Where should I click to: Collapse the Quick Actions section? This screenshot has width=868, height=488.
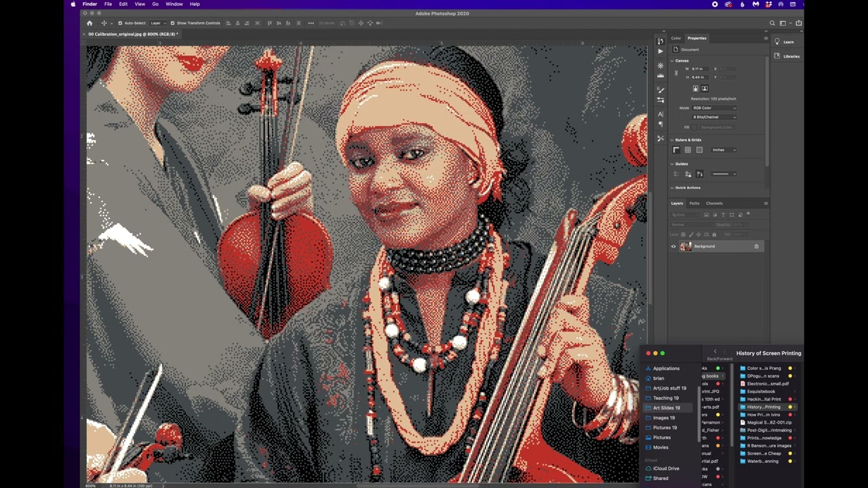672,188
